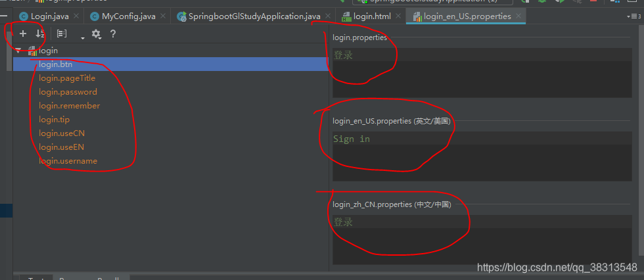Toggle group by prefixes icon
644x280 pixels.
point(62,34)
